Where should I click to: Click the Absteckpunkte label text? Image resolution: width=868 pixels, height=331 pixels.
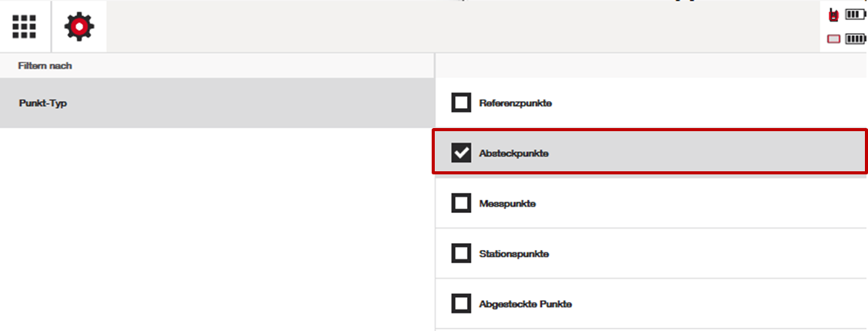(513, 153)
